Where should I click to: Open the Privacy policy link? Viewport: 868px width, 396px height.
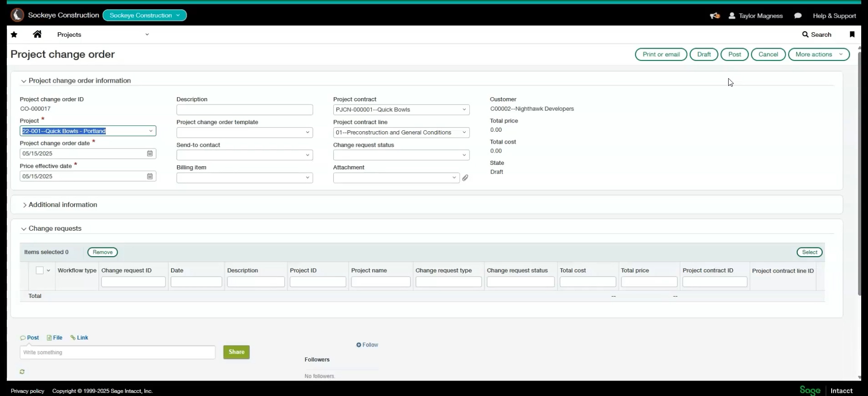click(x=28, y=391)
